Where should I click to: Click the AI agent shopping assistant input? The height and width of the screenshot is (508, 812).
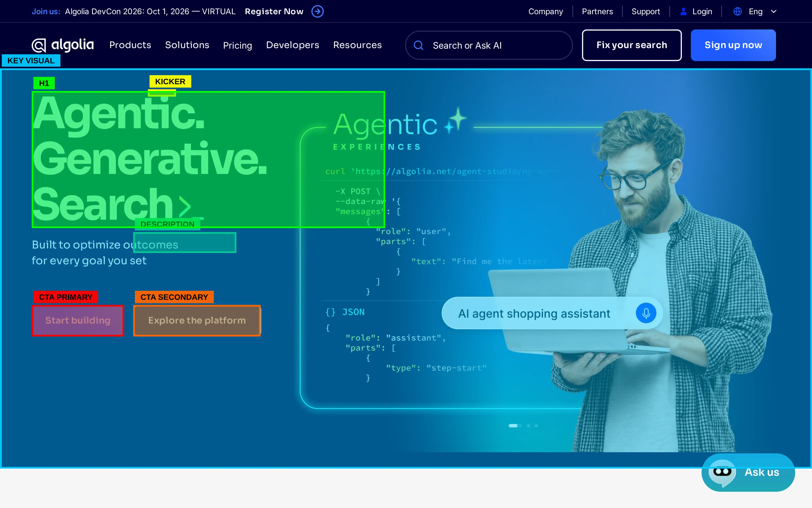(x=552, y=313)
